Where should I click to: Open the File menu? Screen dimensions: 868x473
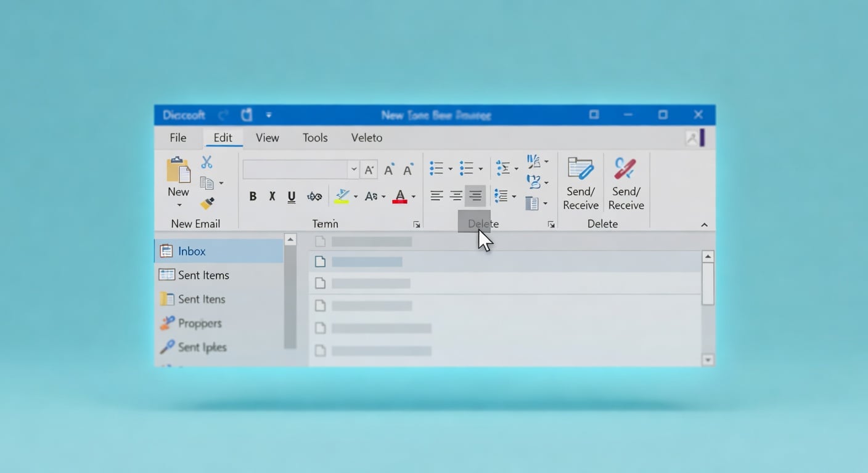pos(178,138)
